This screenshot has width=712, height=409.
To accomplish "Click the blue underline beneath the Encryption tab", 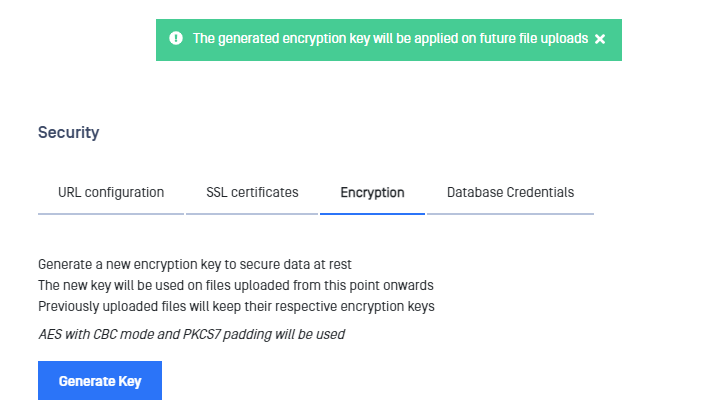I will 372,214.
